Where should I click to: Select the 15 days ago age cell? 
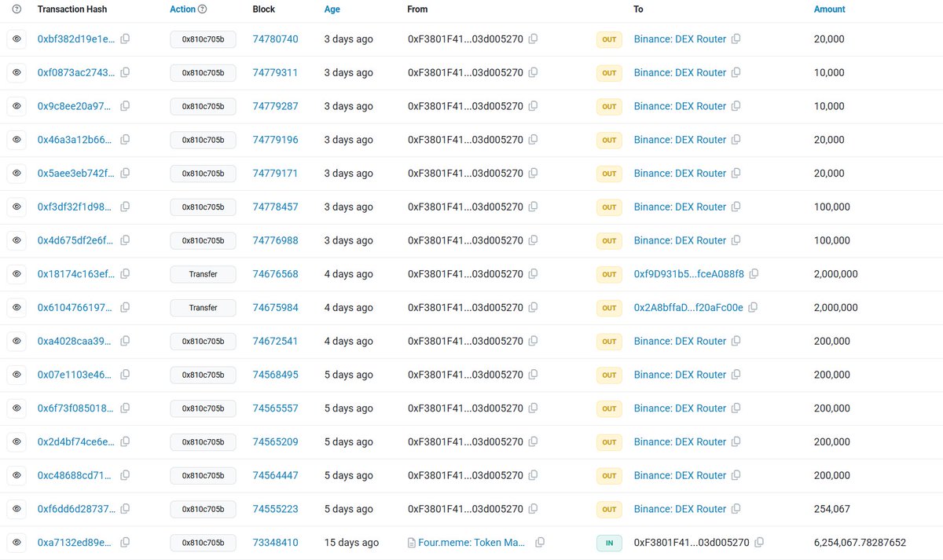pyautogui.click(x=351, y=543)
